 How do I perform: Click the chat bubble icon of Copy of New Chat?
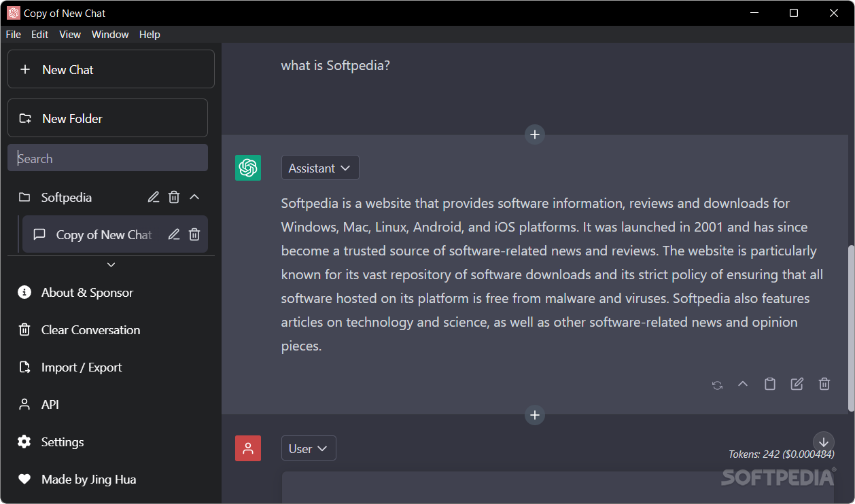(39, 234)
